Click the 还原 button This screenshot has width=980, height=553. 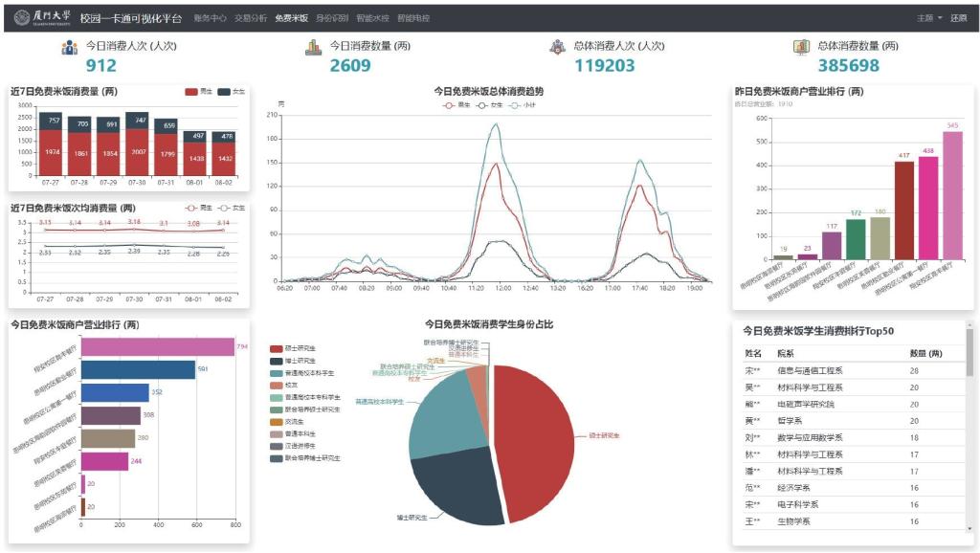coord(959,18)
